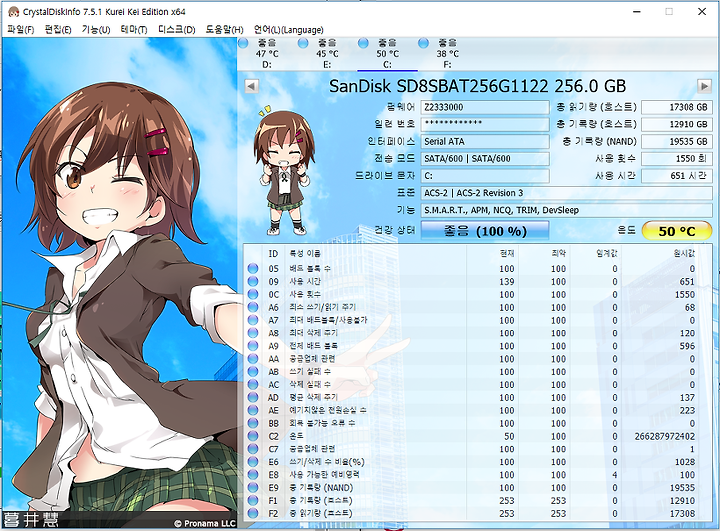Screen dimensions: 720x531
Task: Click the 09 current value 139
Action: click(x=507, y=282)
